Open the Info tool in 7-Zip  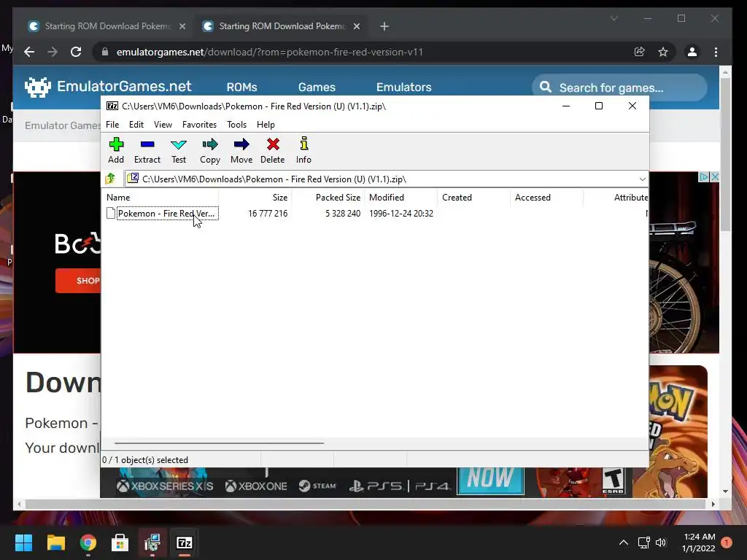pyautogui.click(x=303, y=150)
